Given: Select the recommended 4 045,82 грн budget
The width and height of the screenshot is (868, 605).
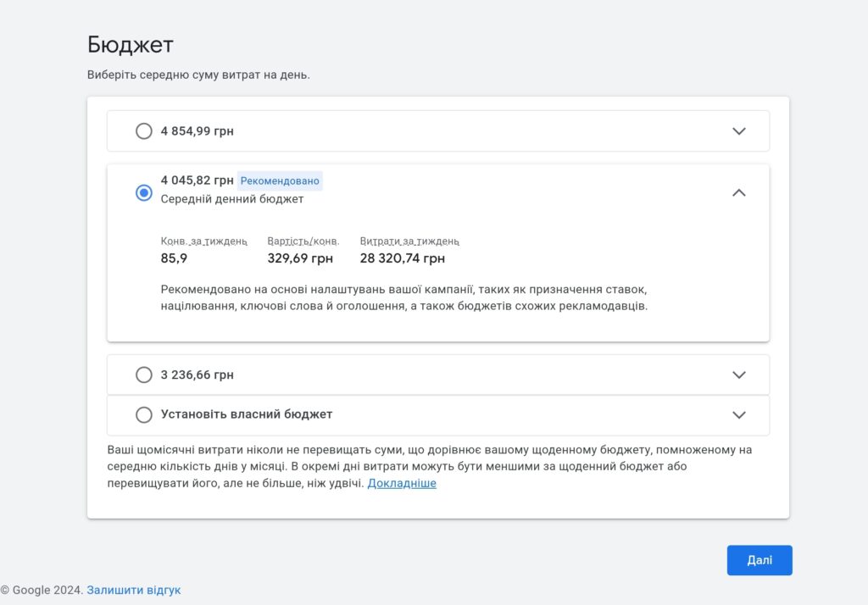Looking at the screenshot, I should (144, 192).
